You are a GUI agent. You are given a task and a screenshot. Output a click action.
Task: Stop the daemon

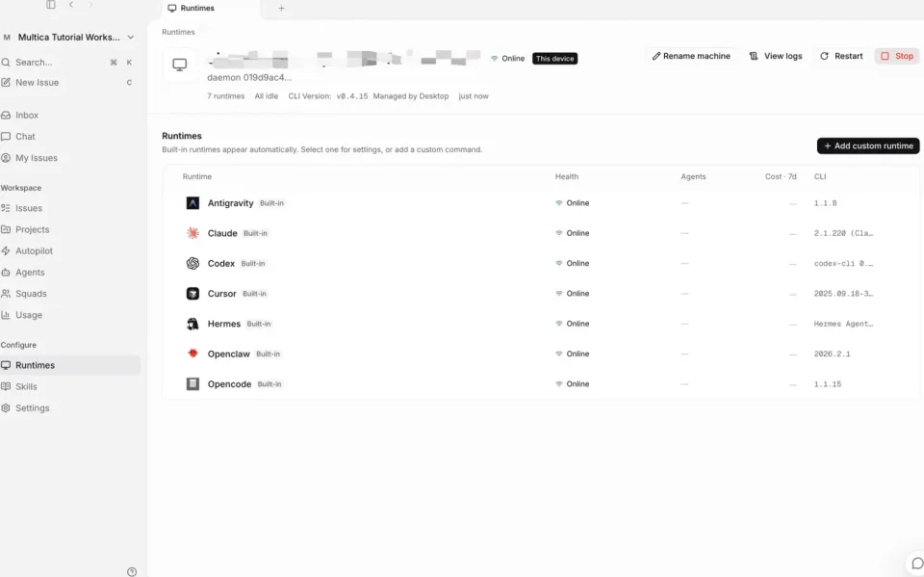[x=897, y=56]
